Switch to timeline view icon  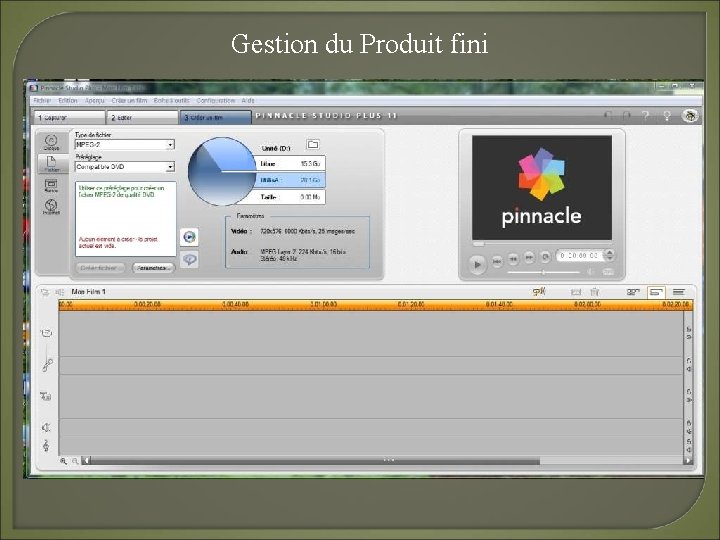click(x=656, y=292)
